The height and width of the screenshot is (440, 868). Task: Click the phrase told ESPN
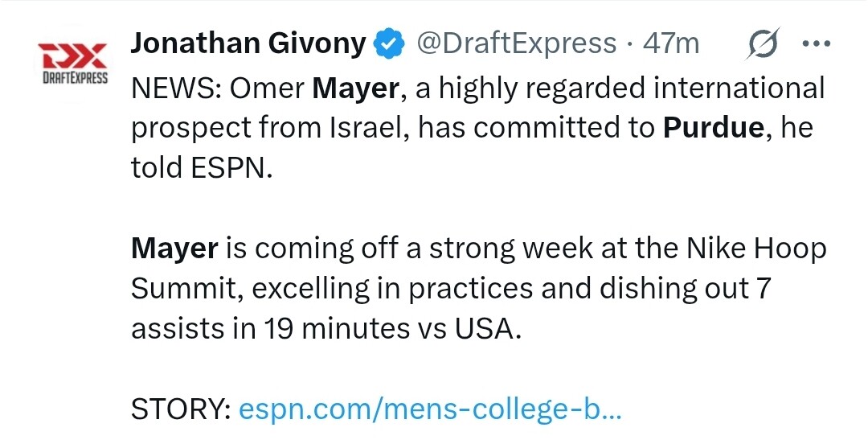coord(202,168)
